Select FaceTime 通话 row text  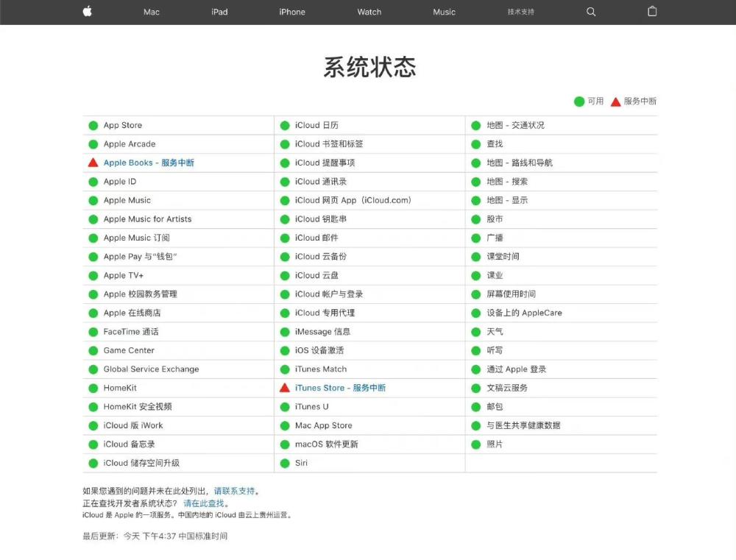coord(131,332)
